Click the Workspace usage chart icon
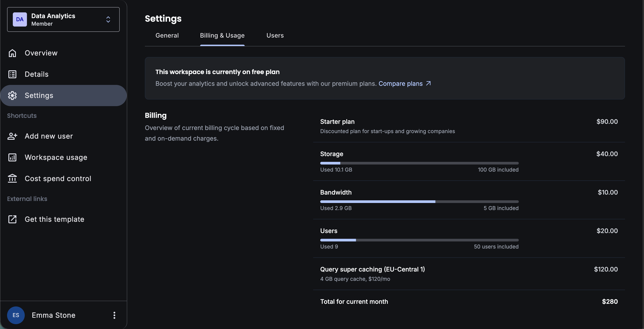The width and height of the screenshot is (644, 329). 12,157
